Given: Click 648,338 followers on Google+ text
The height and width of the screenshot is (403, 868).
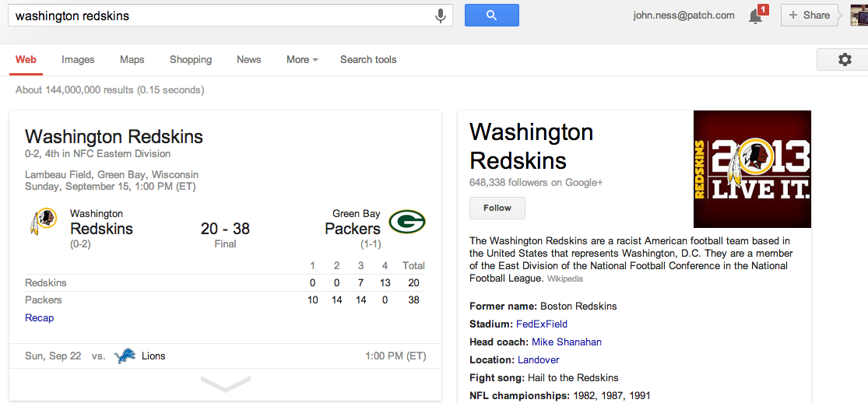Looking at the screenshot, I should (536, 182).
